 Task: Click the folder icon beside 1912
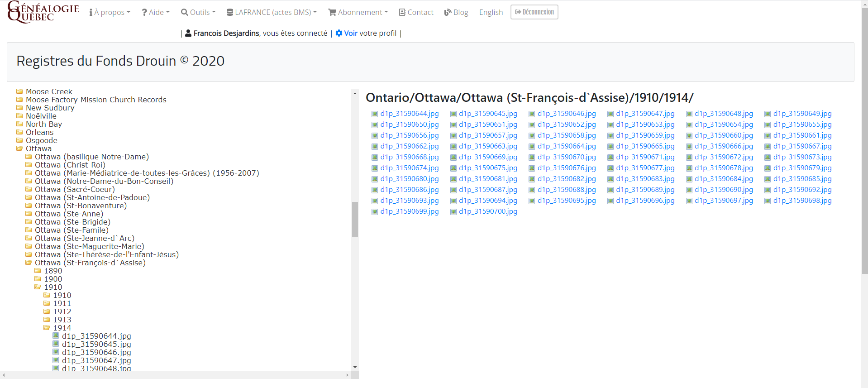(x=47, y=311)
